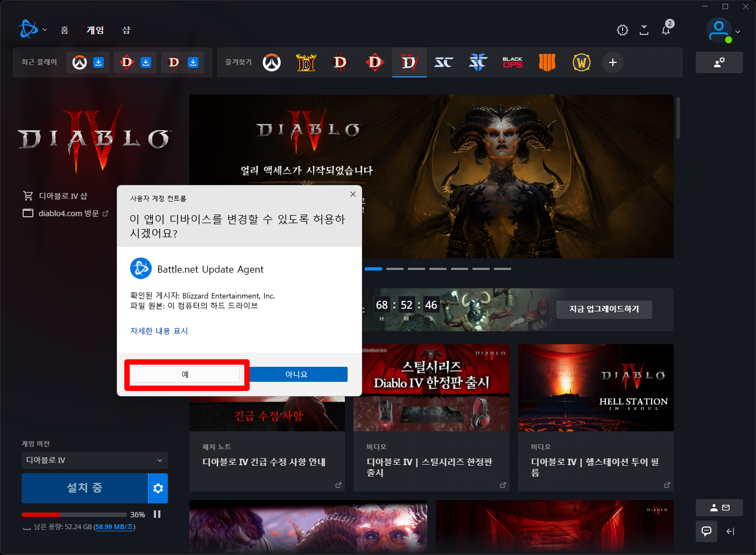Click 예 to allow changes
Screen dimensions: 756x555
click(x=185, y=374)
